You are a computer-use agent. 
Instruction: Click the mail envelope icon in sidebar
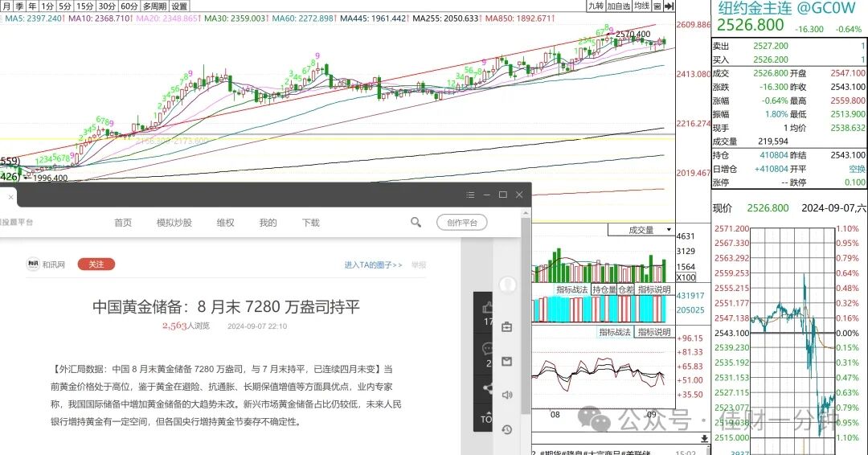506,362
